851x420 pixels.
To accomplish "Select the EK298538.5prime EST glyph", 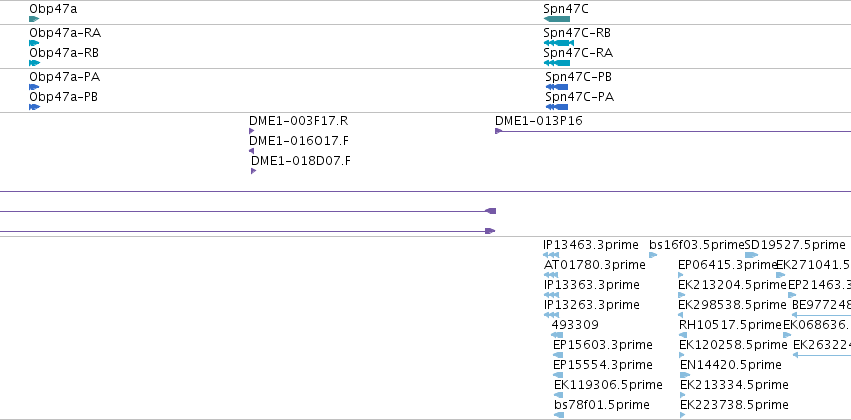I will 681,315.
